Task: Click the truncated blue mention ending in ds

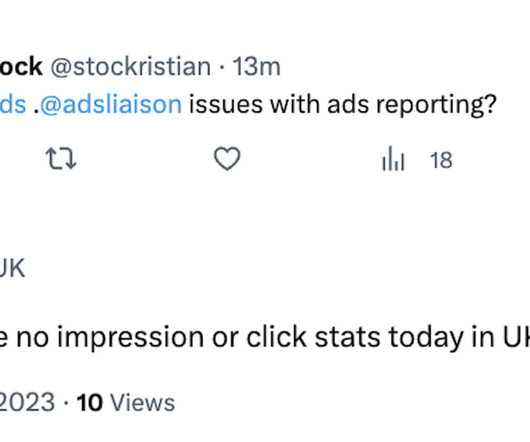Action: point(13,104)
